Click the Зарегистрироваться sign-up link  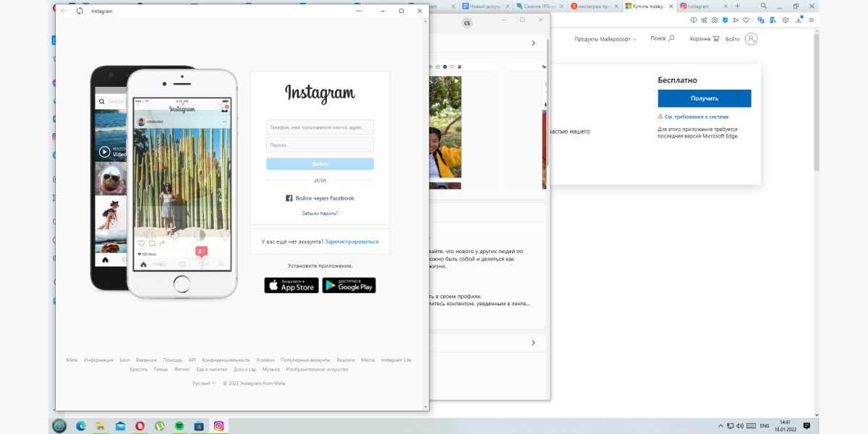(x=352, y=242)
